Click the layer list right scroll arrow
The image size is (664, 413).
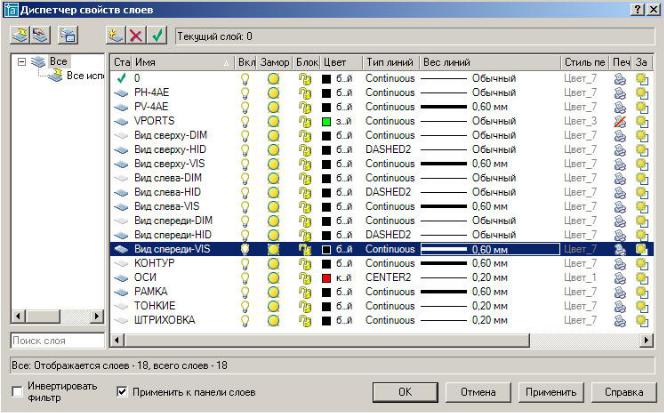coord(646,340)
